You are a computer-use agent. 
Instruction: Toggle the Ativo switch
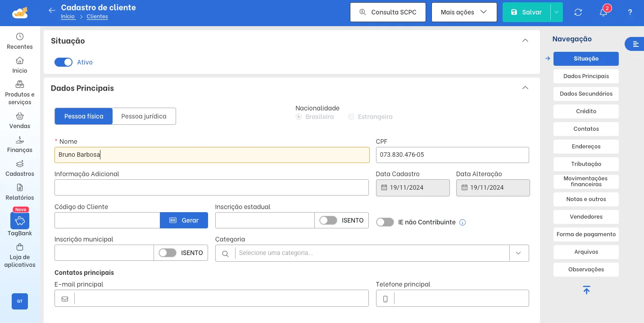click(x=63, y=62)
